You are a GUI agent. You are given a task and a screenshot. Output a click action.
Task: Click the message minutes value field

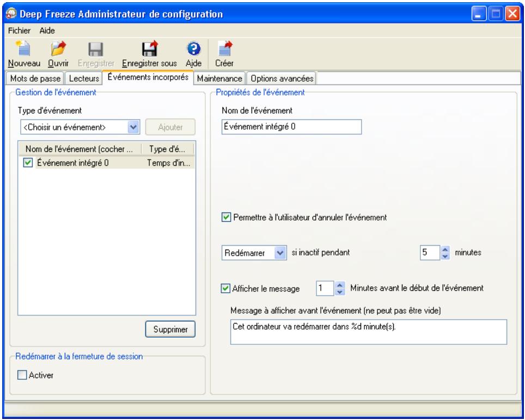click(325, 288)
